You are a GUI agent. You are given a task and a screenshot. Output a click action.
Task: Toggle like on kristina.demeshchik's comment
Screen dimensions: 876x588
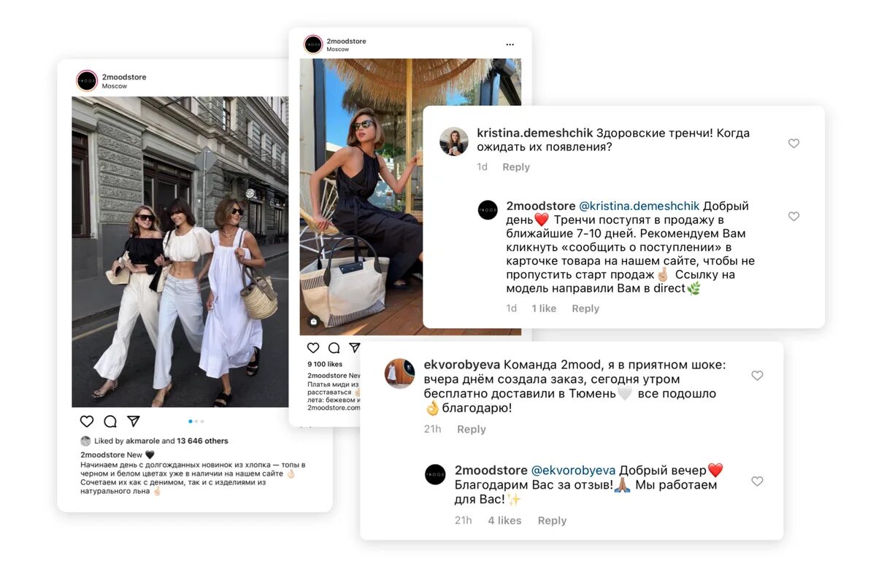click(794, 144)
